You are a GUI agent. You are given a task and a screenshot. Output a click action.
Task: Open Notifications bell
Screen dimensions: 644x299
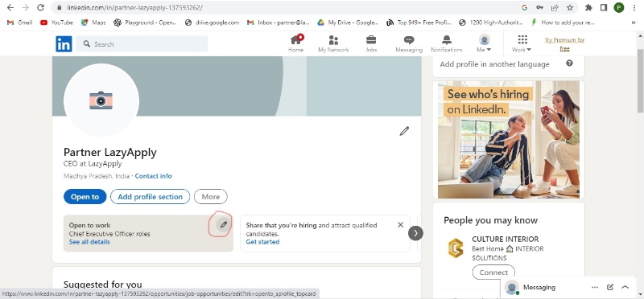click(x=447, y=44)
